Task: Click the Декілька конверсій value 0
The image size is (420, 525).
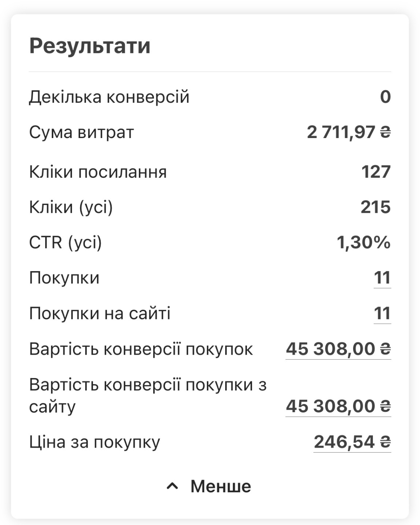Action: pyautogui.click(x=385, y=97)
